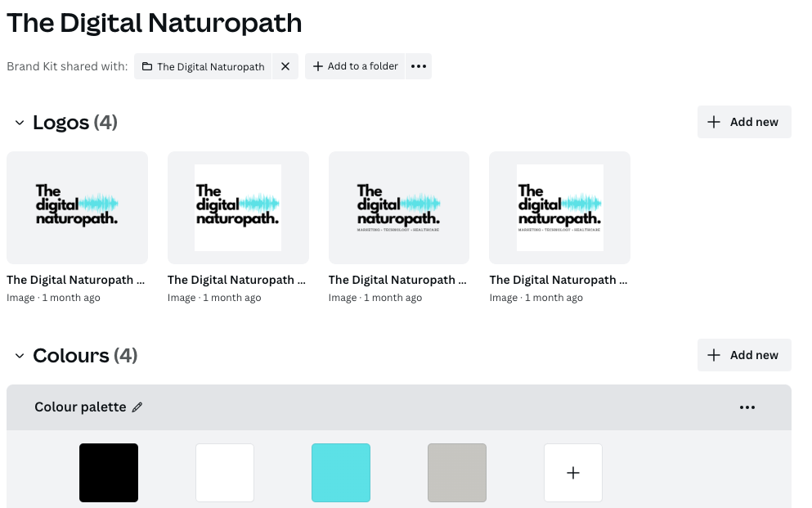Select the turquoise colour swatch
The image size is (812, 508).
[x=341, y=473]
